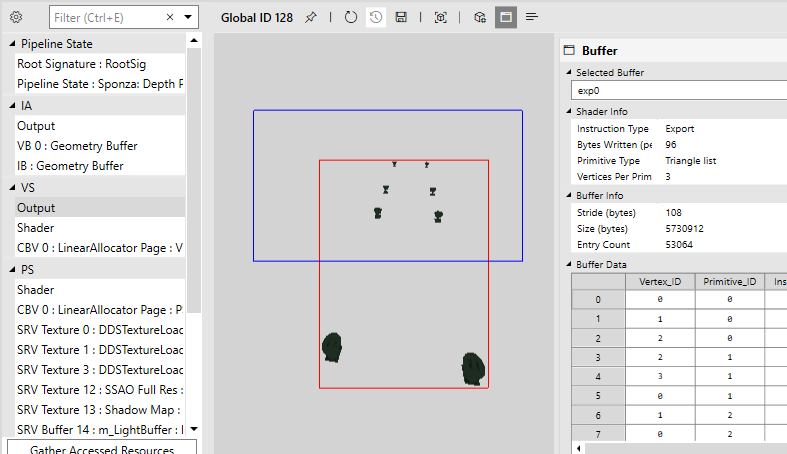Select the VS Shader row

[100, 228]
